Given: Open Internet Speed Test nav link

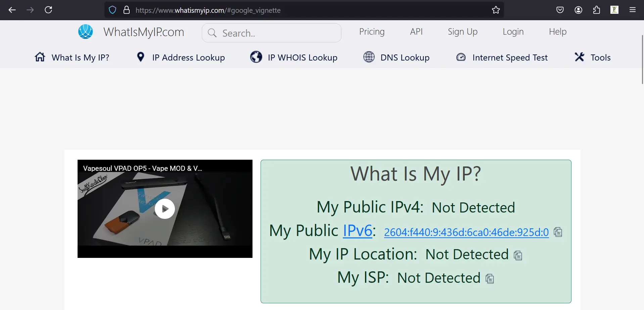Looking at the screenshot, I should [510, 57].
